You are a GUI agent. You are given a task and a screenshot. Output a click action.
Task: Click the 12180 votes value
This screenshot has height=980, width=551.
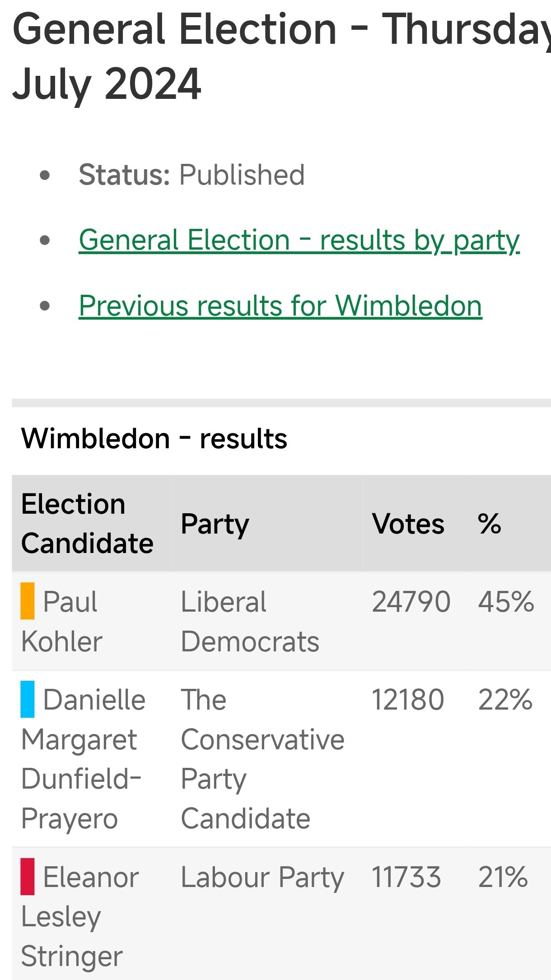tap(408, 700)
